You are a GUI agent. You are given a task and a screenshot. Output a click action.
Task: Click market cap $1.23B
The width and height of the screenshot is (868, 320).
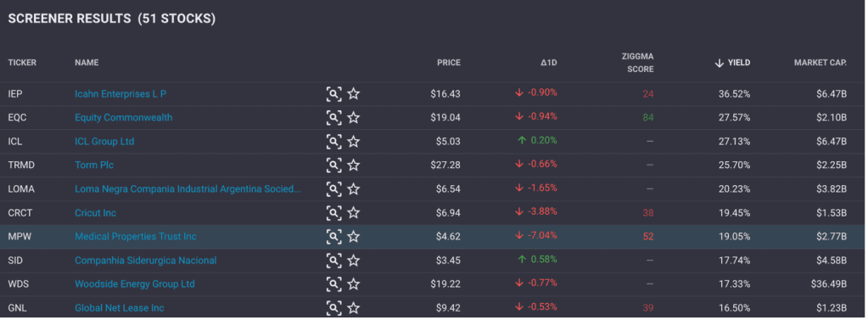coord(831,308)
